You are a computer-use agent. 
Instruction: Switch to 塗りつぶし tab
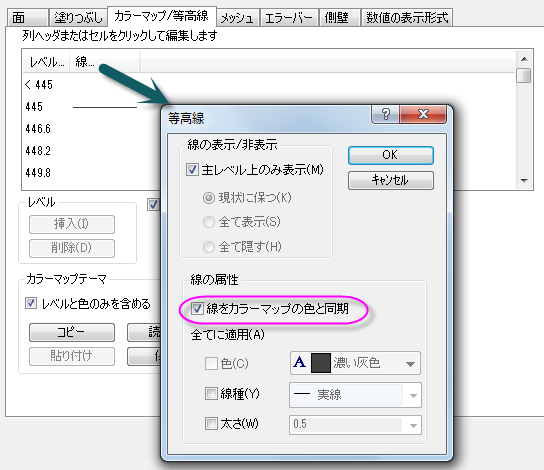78,17
